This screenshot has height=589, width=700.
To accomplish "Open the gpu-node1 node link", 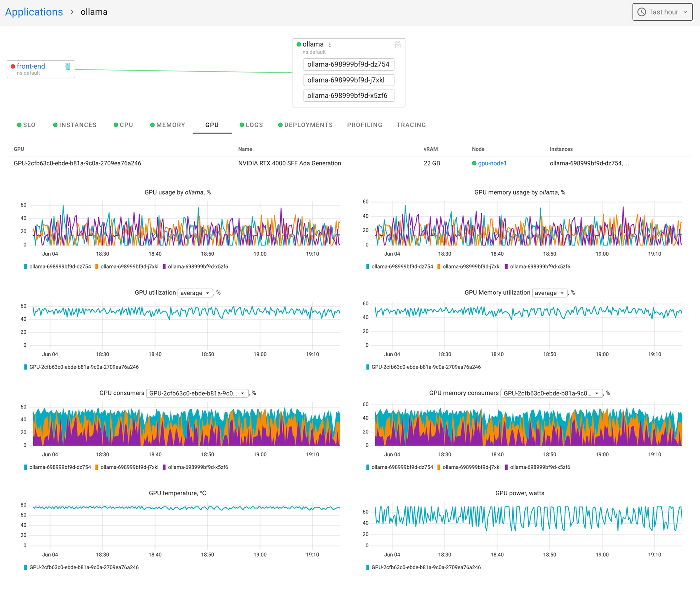I will pyautogui.click(x=493, y=163).
